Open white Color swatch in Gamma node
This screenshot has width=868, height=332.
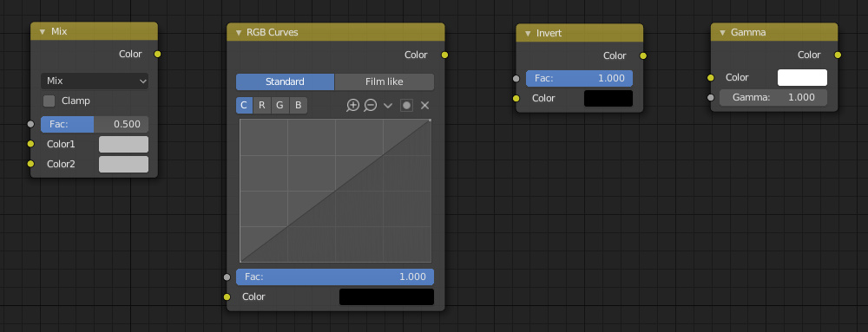tap(802, 77)
